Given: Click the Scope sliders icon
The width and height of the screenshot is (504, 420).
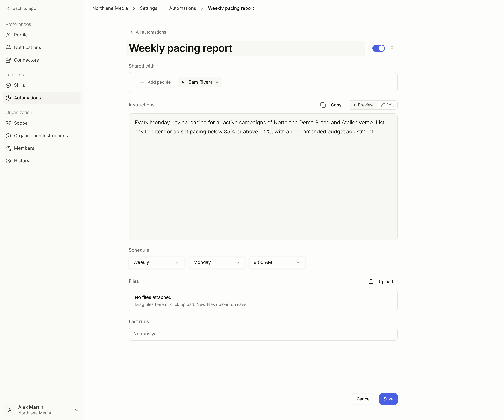Looking at the screenshot, I should tap(8, 123).
